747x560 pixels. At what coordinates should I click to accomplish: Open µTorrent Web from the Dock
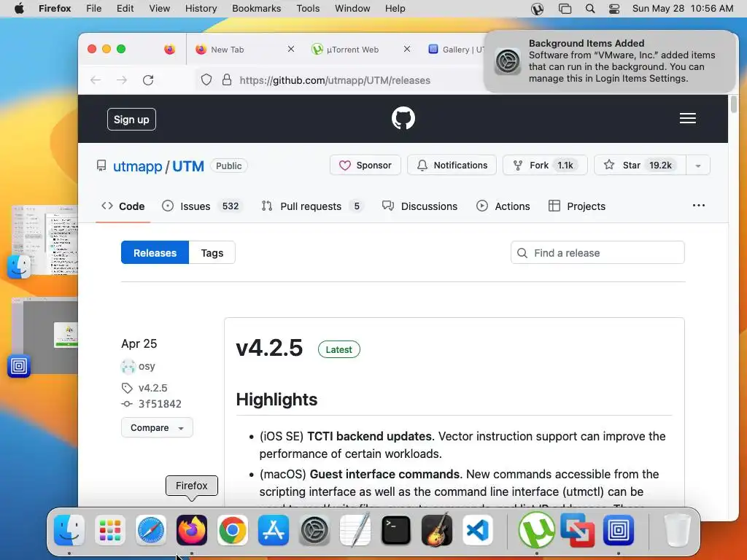point(536,530)
